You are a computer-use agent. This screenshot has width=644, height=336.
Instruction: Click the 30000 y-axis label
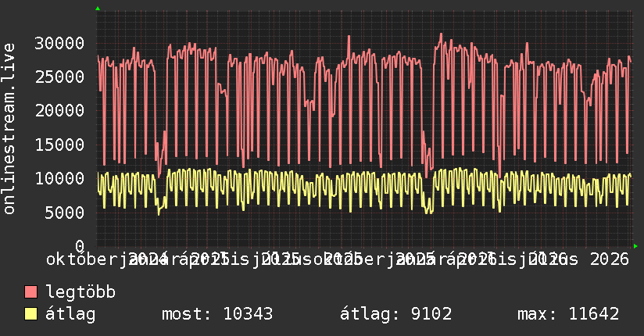point(59,43)
